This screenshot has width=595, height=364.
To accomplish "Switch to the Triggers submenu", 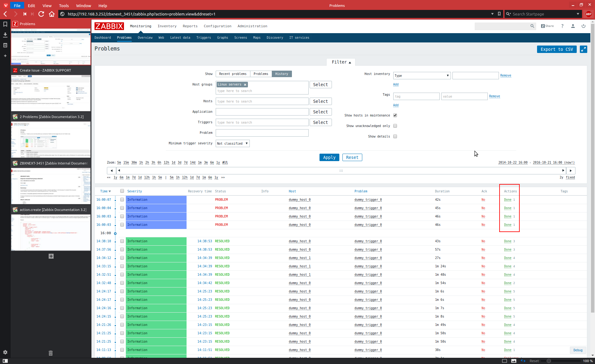I will 204,37.
